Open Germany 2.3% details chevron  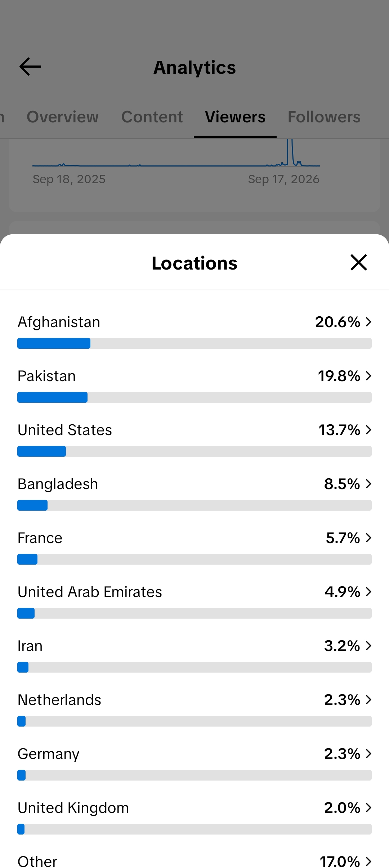[368, 754]
